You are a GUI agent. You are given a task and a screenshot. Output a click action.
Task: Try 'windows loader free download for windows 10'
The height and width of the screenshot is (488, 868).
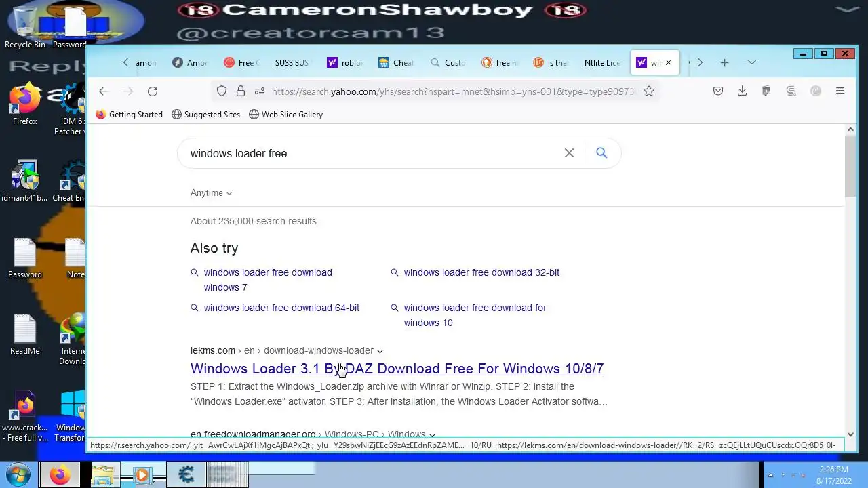[x=475, y=315]
